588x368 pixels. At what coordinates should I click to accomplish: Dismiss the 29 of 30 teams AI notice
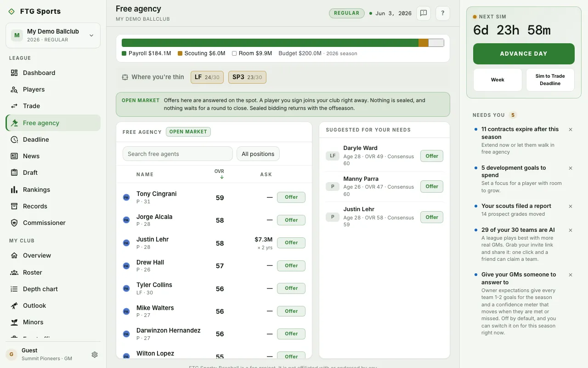point(571,230)
